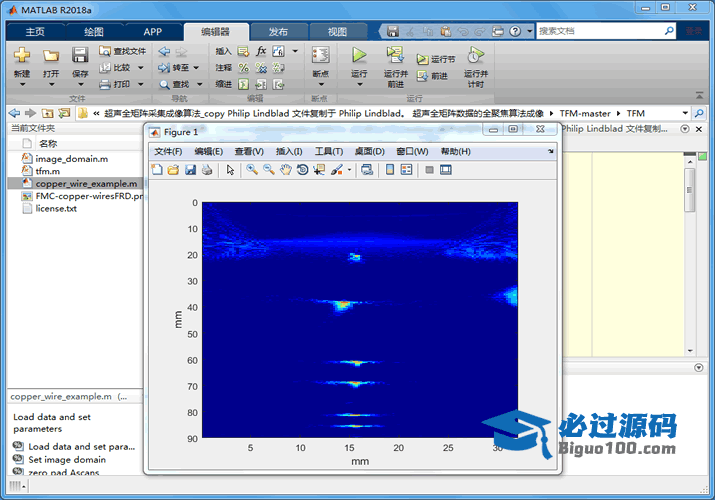Toggle the figure Brush data tool
715x500 pixels.
click(x=337, y=170)
